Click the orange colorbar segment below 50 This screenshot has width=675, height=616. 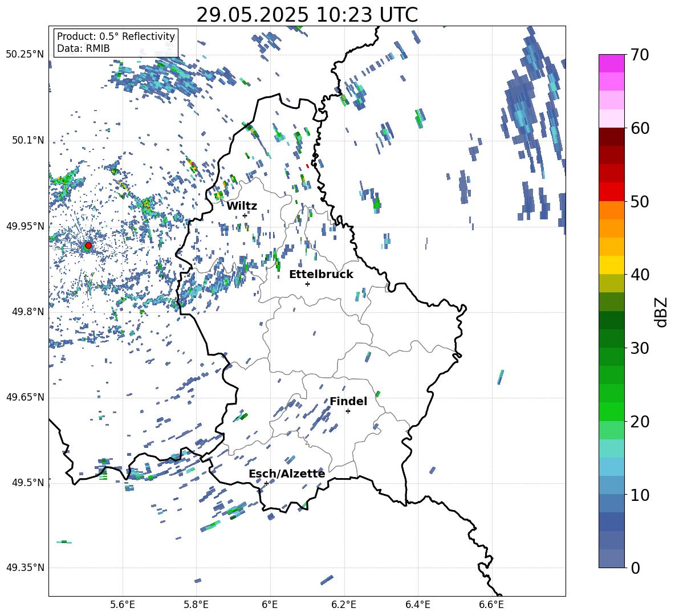point(611,210)
